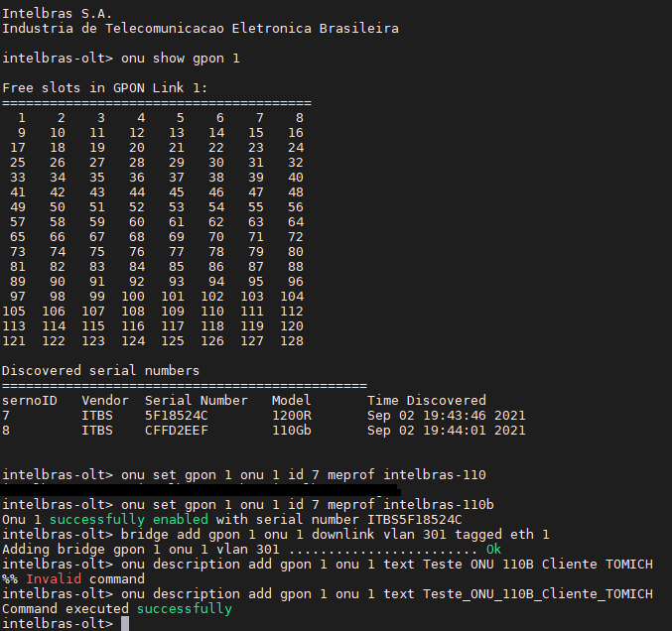Click sernoID value 7

pyautogui.click(x=6, y=416)
